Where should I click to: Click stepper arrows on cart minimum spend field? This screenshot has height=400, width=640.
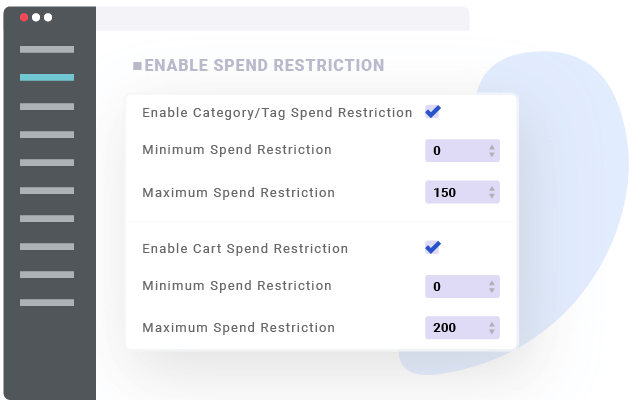coord(492,287)
